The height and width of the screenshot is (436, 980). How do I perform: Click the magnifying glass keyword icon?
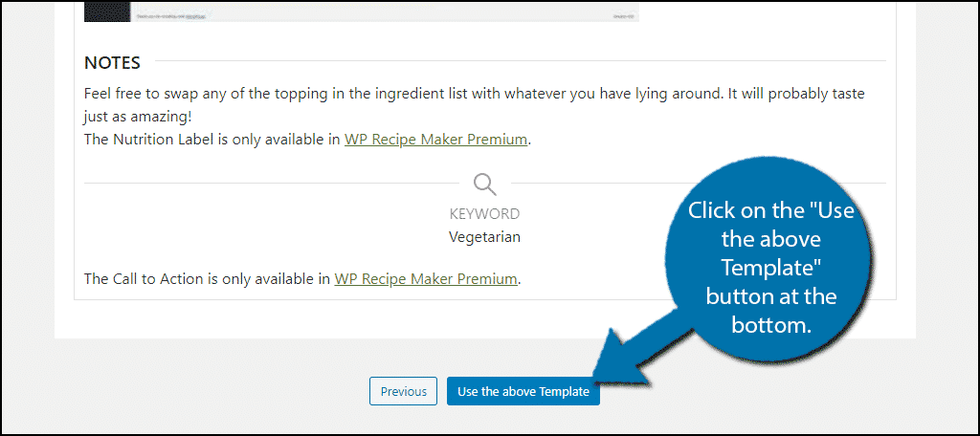tap(484, 185)
